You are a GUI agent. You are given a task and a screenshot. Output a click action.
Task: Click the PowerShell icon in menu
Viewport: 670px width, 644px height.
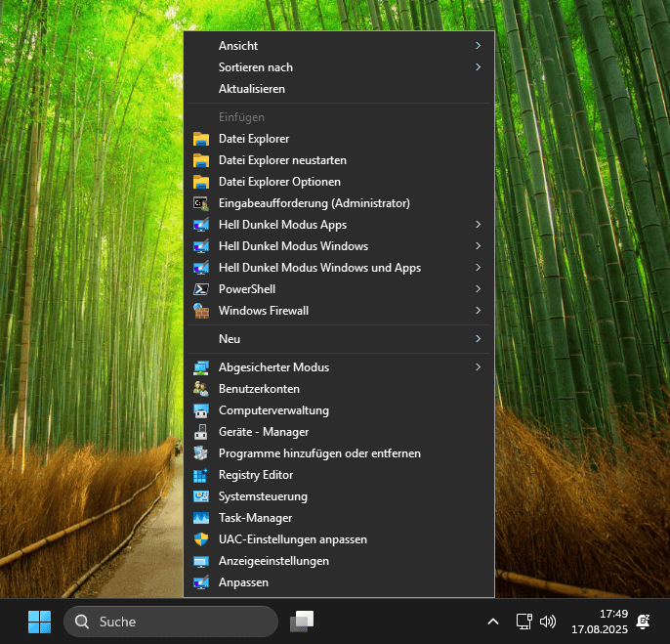coord(201,289)
